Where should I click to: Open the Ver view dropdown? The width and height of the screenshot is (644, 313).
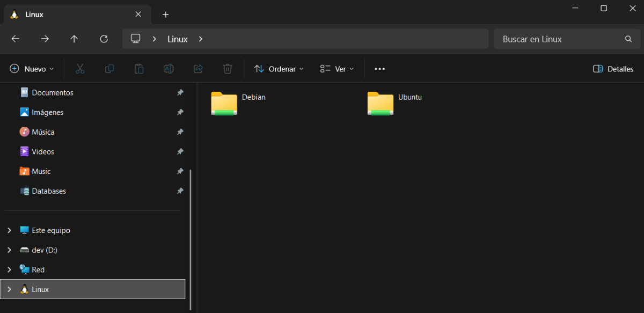(337, 69)
